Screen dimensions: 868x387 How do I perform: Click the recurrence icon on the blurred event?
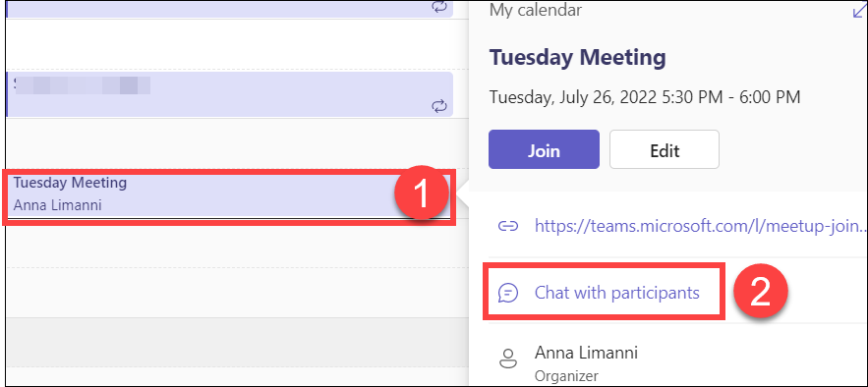[x=439, y=106]
